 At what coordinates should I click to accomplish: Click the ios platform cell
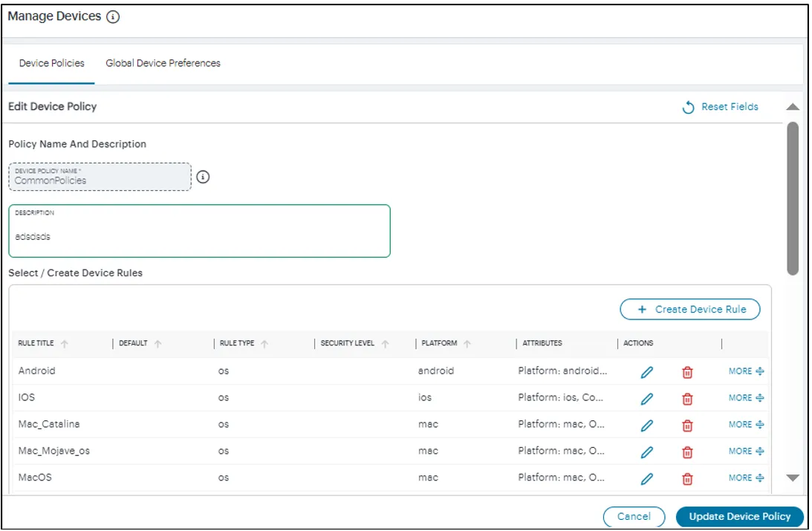425,397
